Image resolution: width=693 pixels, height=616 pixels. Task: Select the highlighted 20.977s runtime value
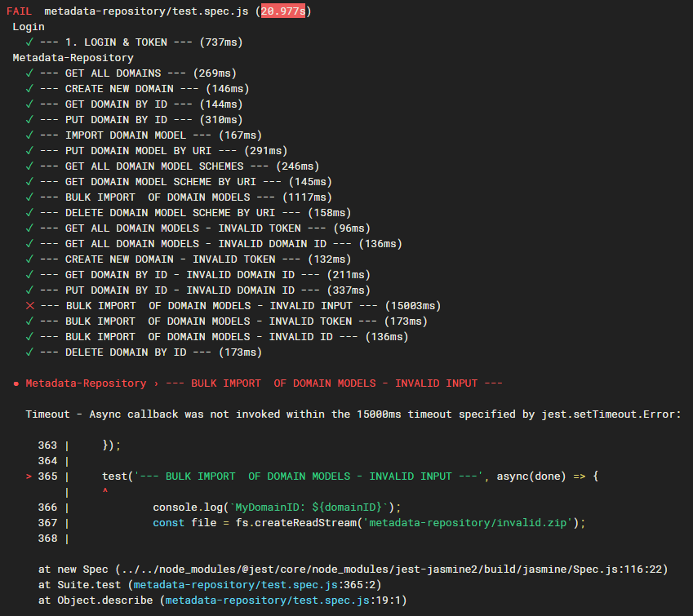[x=283, y=11]
